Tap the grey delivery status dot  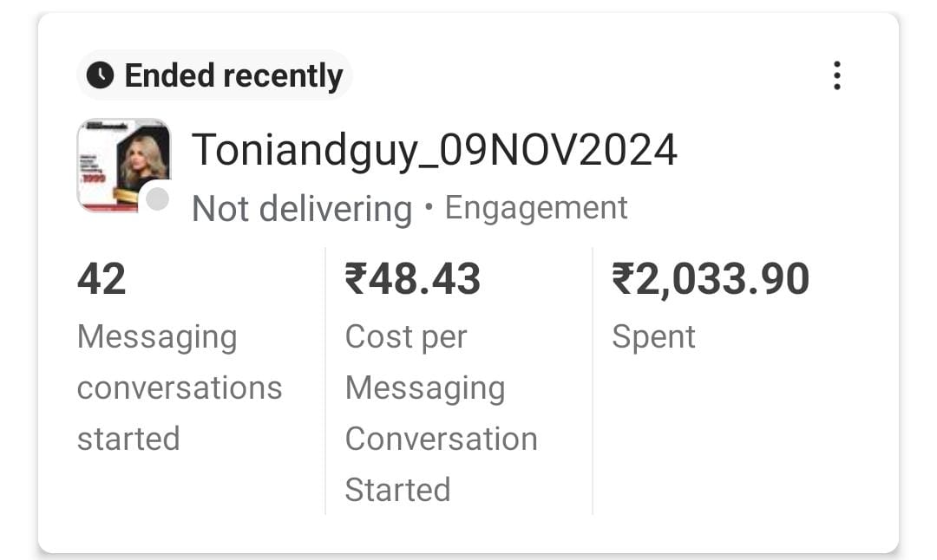[x=156, y=199]
